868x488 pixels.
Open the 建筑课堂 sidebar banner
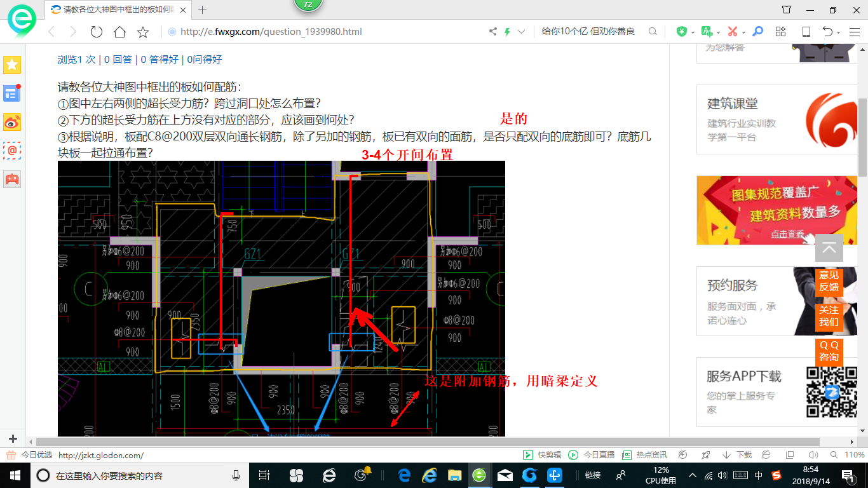776,119
